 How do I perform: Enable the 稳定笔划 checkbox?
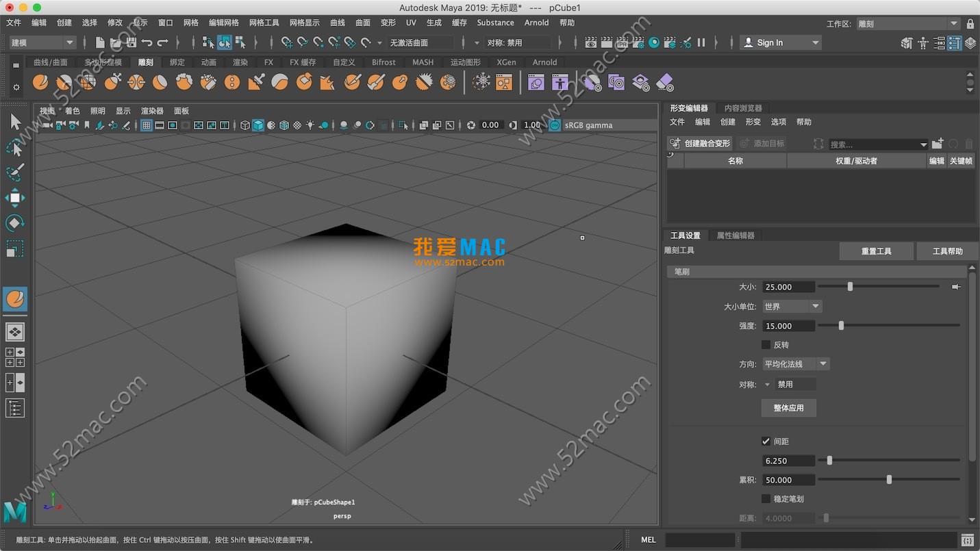click(x=766, y=499)
